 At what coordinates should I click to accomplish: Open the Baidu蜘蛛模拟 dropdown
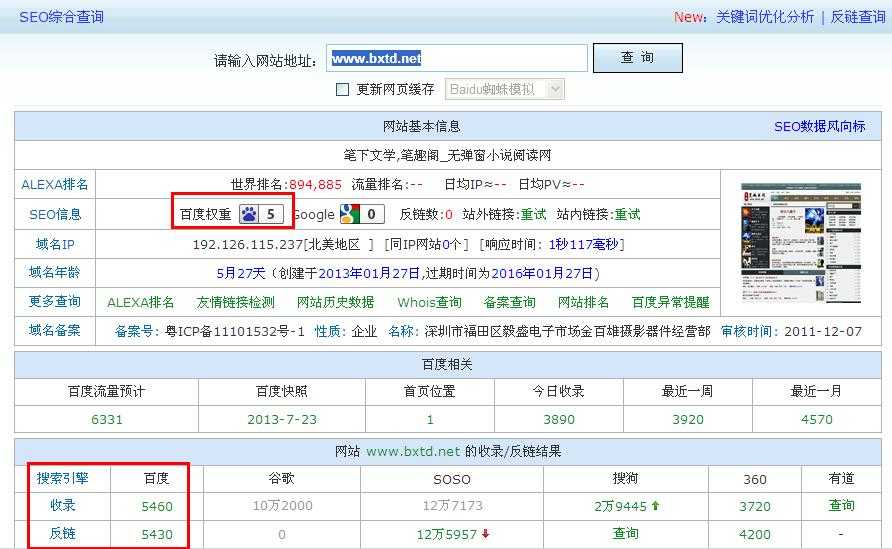point(505,89)
